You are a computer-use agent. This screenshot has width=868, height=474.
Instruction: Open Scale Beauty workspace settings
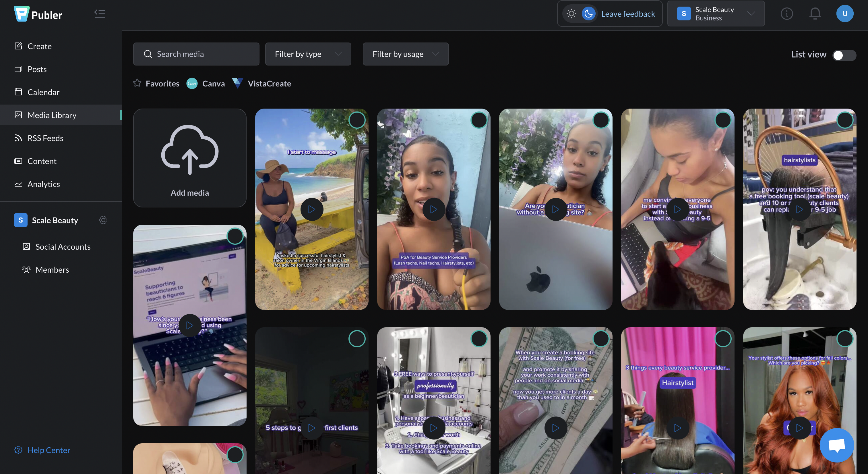point(102,220)
